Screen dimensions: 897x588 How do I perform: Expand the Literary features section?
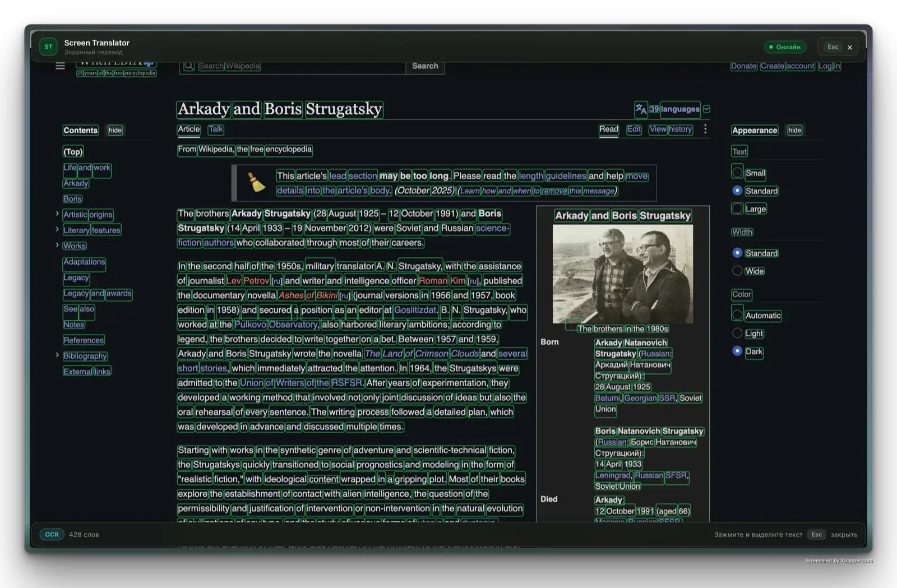57,229
